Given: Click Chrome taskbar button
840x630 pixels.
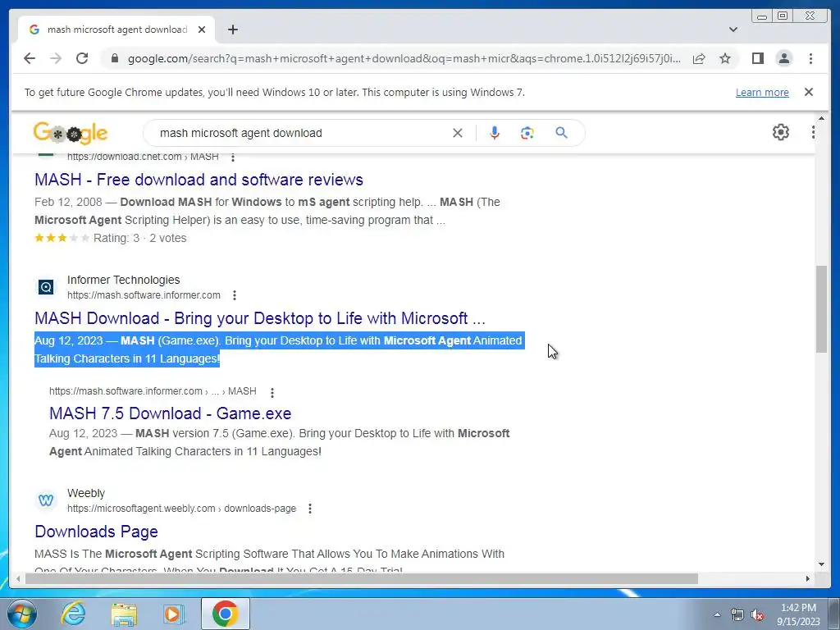Looking at the screenshot, I should [x=225, y=614].
